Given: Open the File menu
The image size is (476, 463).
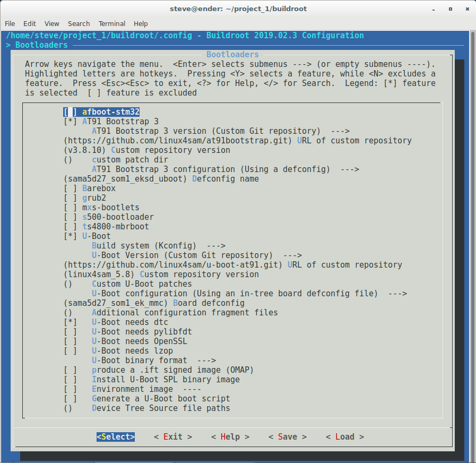Looking at the screenshot, I should click(x=10, y=23).
